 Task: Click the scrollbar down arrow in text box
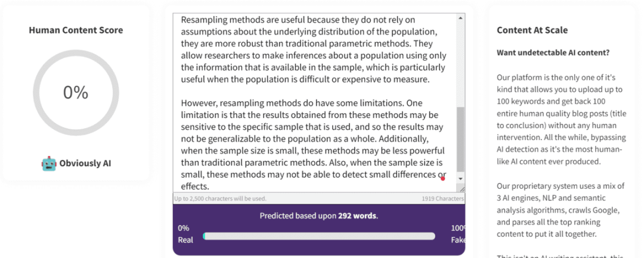coord(460,178)
